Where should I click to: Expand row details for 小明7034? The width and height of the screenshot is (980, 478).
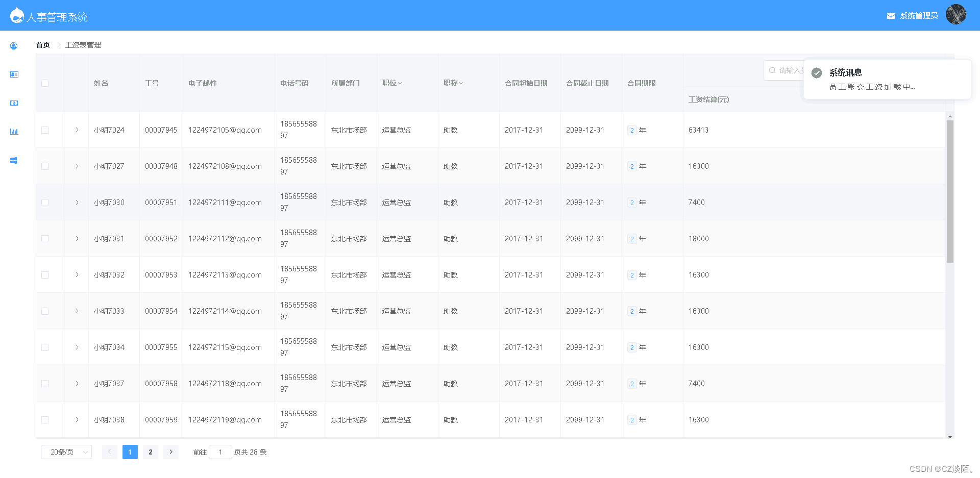click(x=77, y=347)
